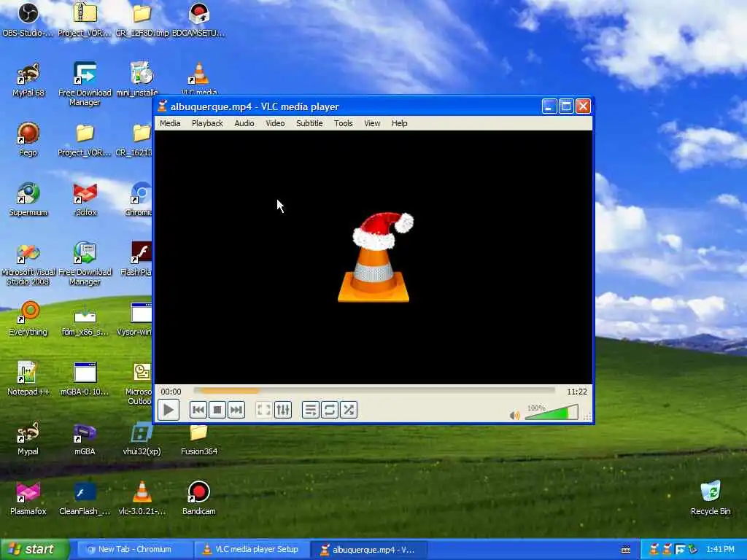Select the vhui32(xp) desktop icon
Image resolution: width=747 pixels, height=560 pixels.
coord(142,438)
